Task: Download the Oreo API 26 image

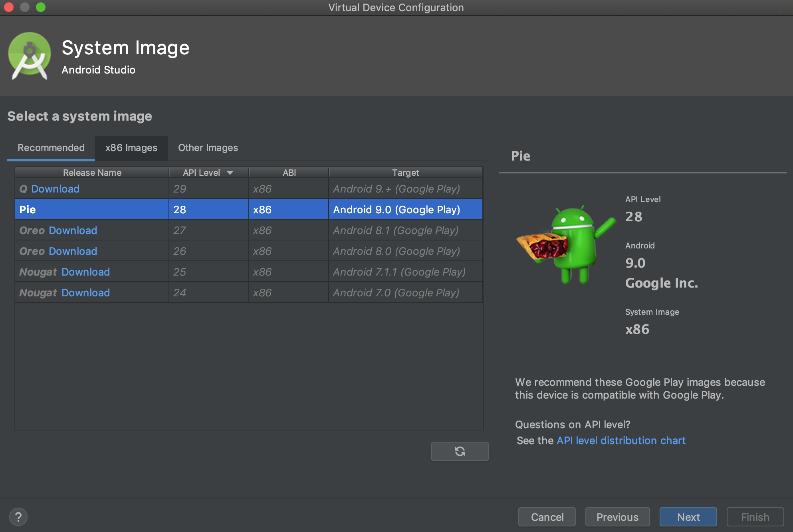Action: pyautogui.click(x=73, y=251)
